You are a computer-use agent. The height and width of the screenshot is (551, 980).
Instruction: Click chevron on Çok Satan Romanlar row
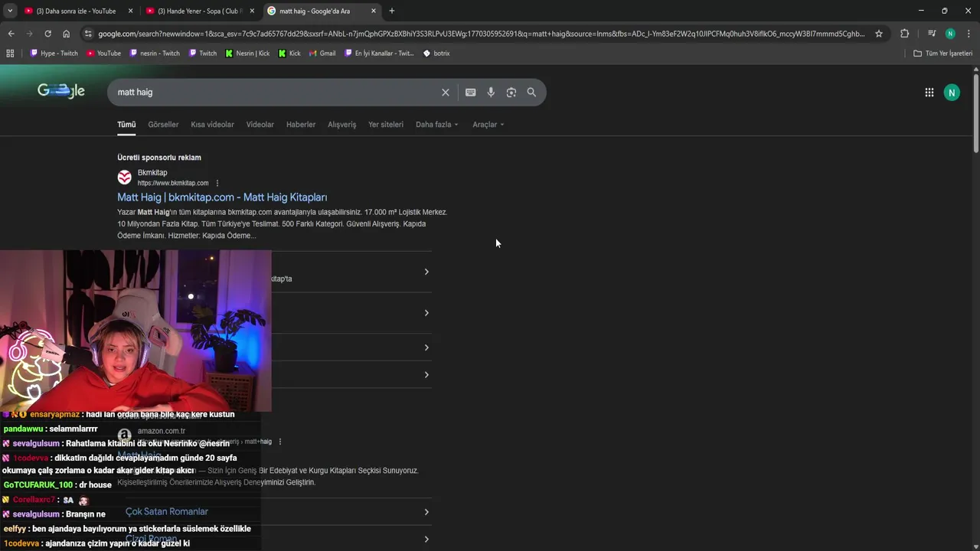pyautogui.click(x=426, y=512)
